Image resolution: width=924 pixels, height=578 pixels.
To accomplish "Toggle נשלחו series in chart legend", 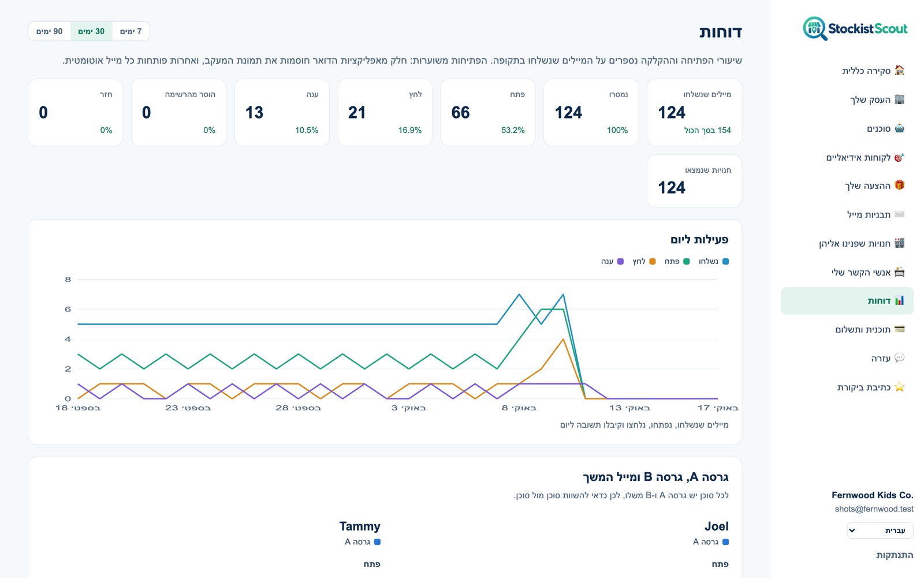I will [714, 261].
